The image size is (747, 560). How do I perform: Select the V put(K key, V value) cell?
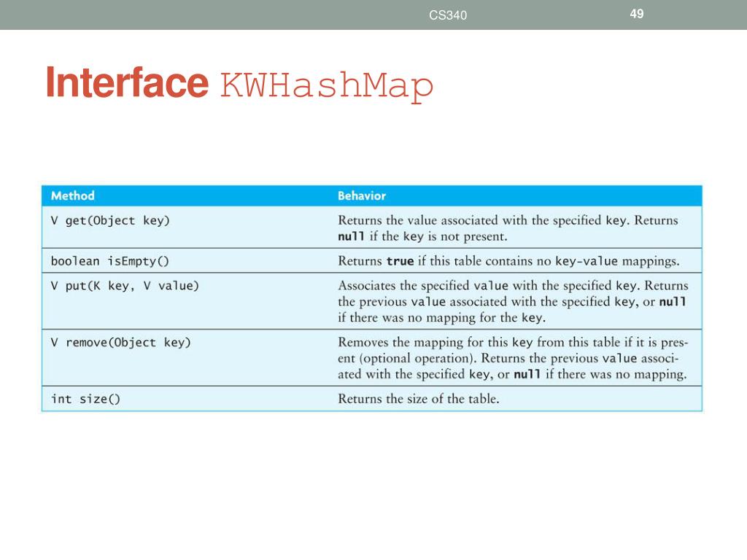[x=125, y=286]
